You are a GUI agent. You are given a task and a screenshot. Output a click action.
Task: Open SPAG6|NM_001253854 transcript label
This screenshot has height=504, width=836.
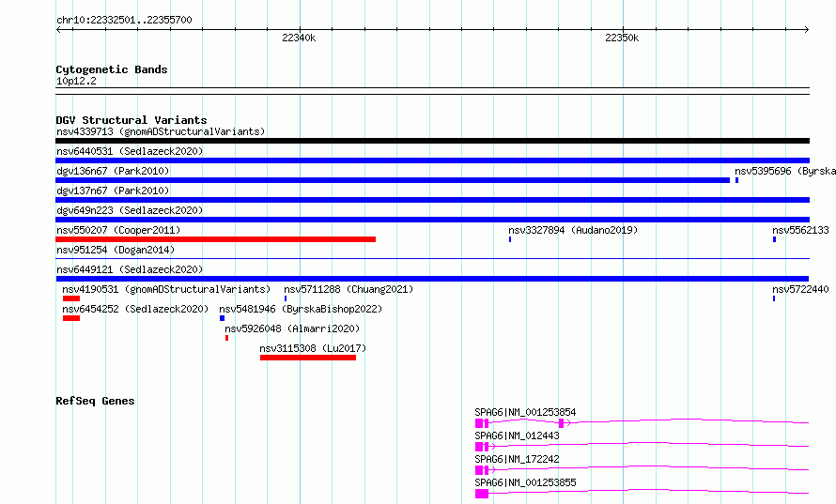[525, 412]
